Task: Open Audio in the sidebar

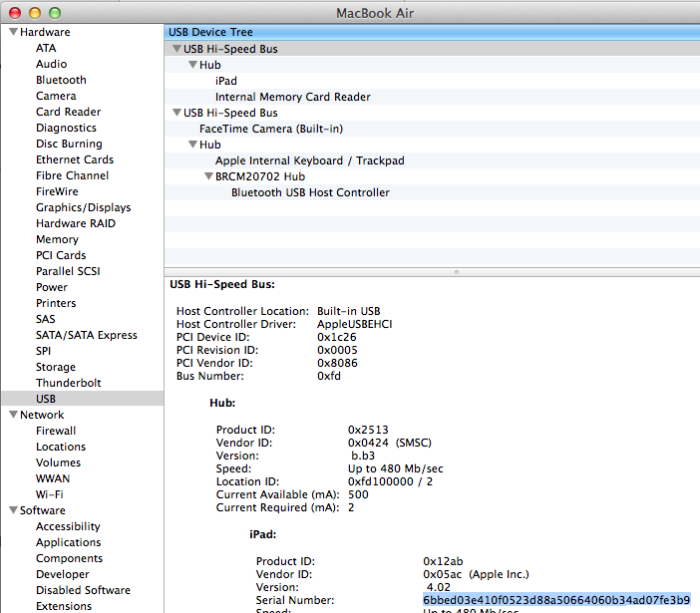Action: [x=51, y=64]
